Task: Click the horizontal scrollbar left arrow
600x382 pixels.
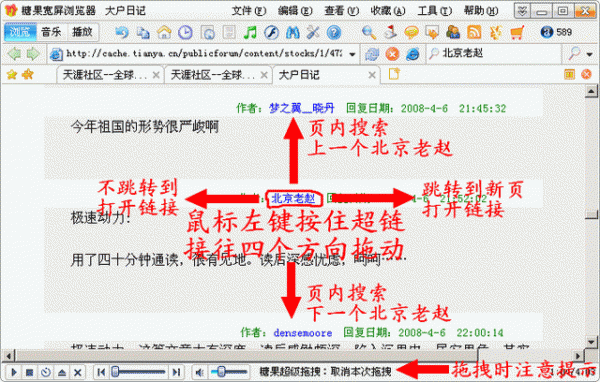Action: [9, 356]
